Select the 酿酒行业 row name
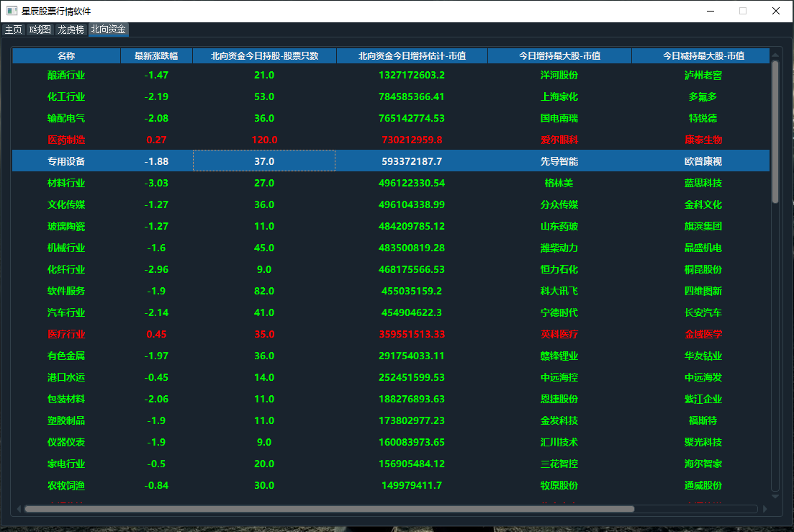The height and width of the screenshot is (532, 794). tap(66, 75)
